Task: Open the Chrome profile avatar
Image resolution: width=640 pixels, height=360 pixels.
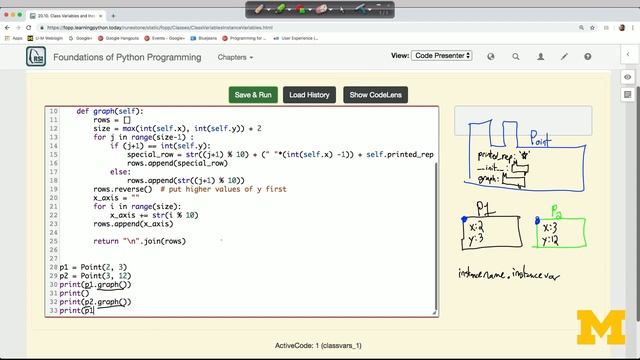Action: pyautogui.click(x=622, y=27)
